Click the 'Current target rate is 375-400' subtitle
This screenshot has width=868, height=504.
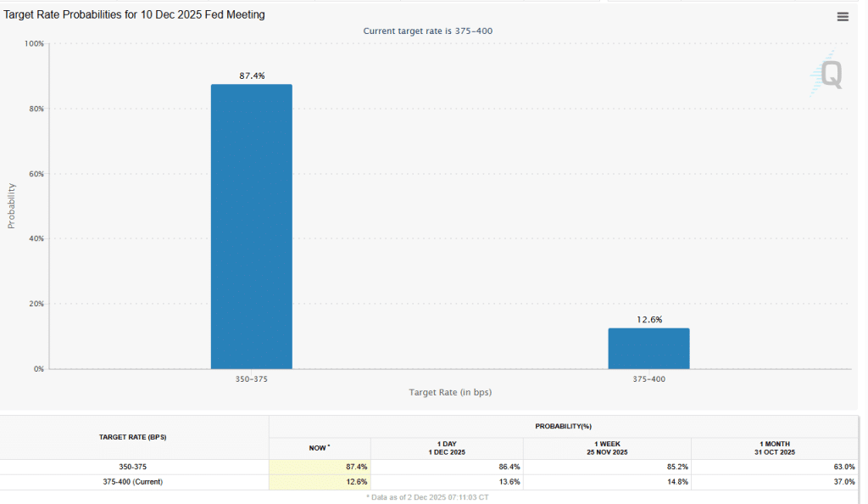click(428, 31)
